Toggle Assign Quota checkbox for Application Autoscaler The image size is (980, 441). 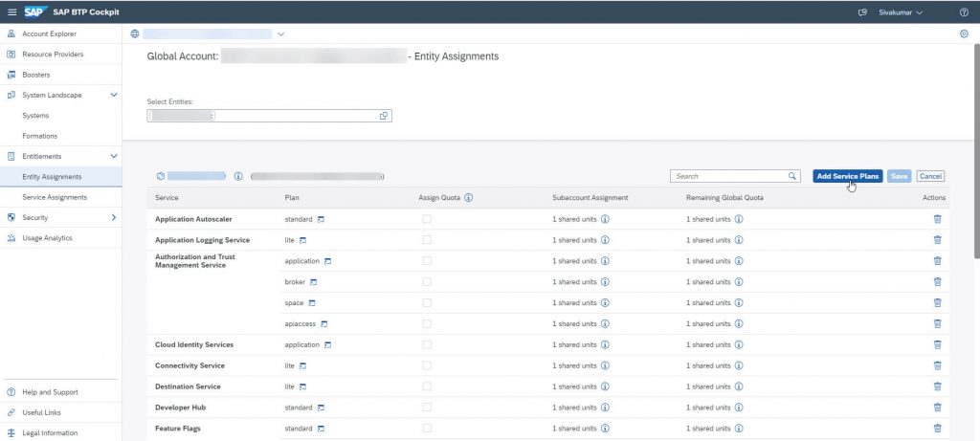pos(426,219)
